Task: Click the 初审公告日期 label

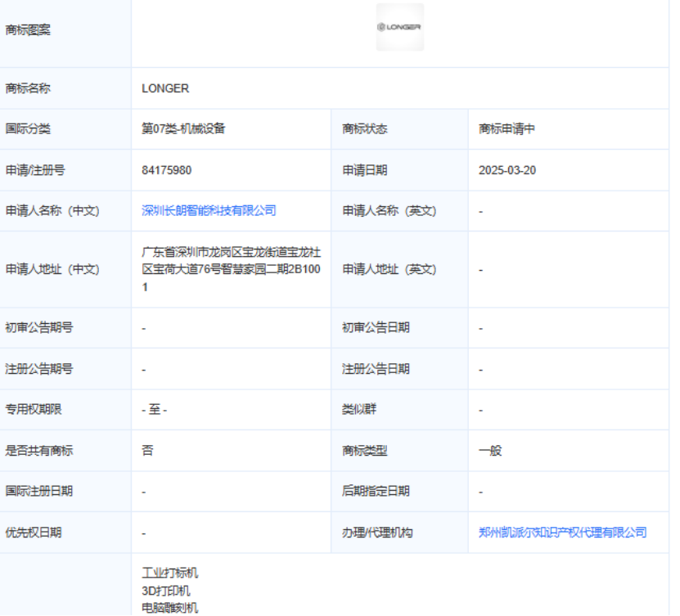Action: point(376,327)
